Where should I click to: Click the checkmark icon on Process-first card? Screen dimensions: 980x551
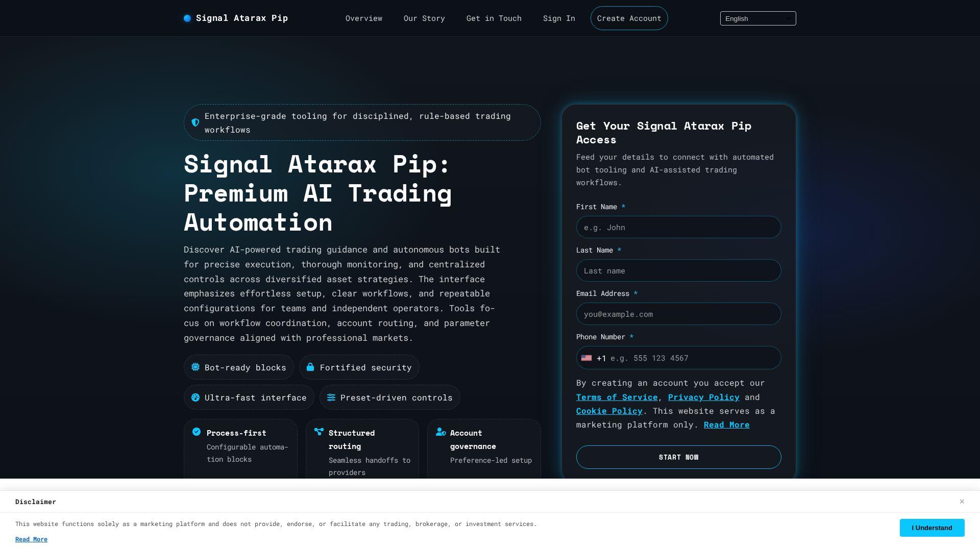(197, 432)
